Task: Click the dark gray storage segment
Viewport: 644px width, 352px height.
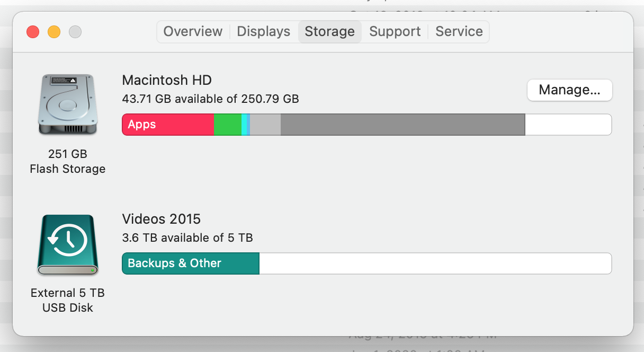Action: pos(402,125)
